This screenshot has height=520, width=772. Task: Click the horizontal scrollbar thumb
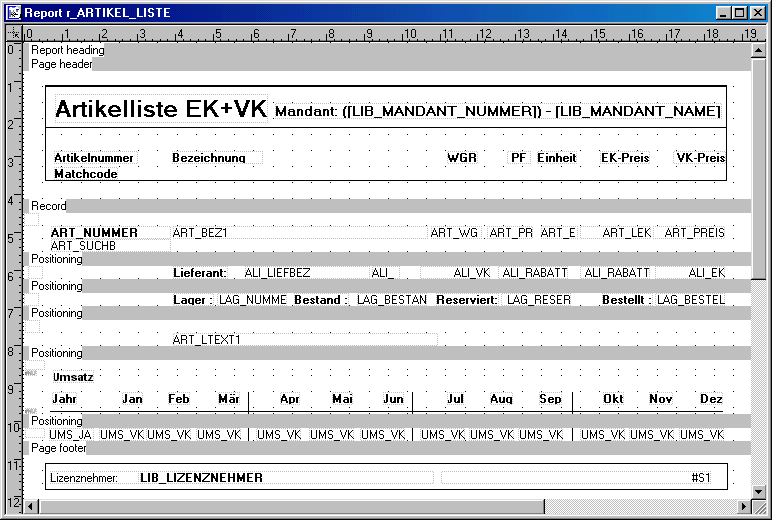click(290, 506)
